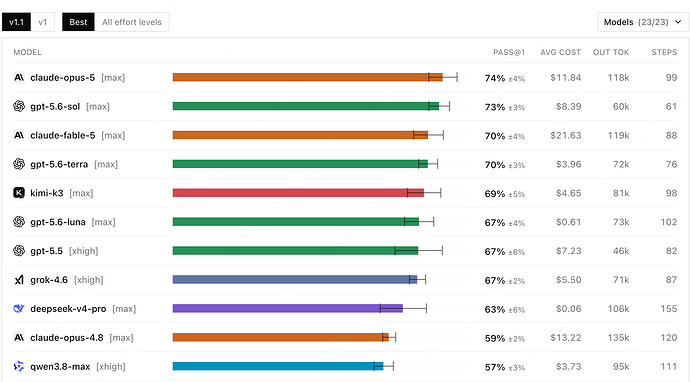Click the Kimi icon beside kimi-k3
The image size is (690, 382).
(19, 193)
